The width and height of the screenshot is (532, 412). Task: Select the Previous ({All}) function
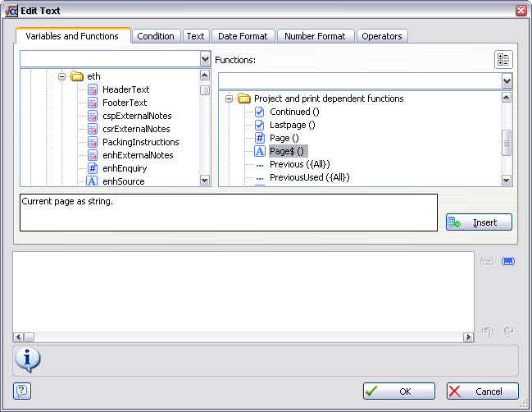(x=299, y=164)
